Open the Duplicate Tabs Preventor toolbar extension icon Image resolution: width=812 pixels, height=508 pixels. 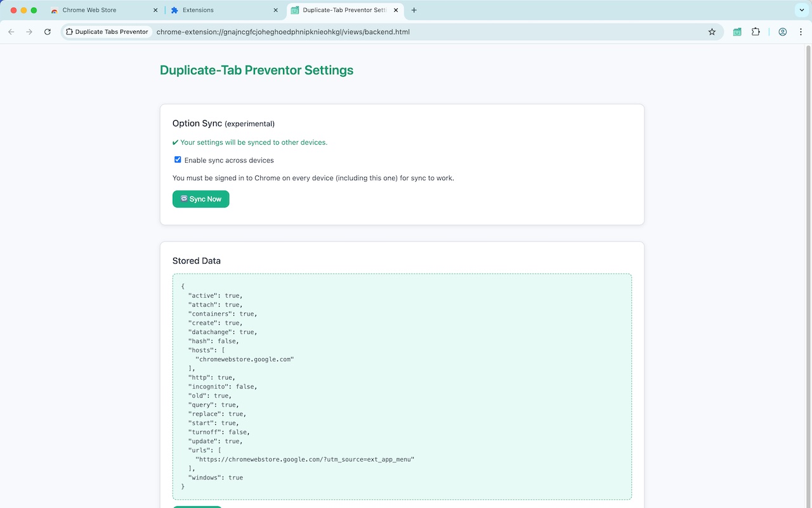click(737, 32)
